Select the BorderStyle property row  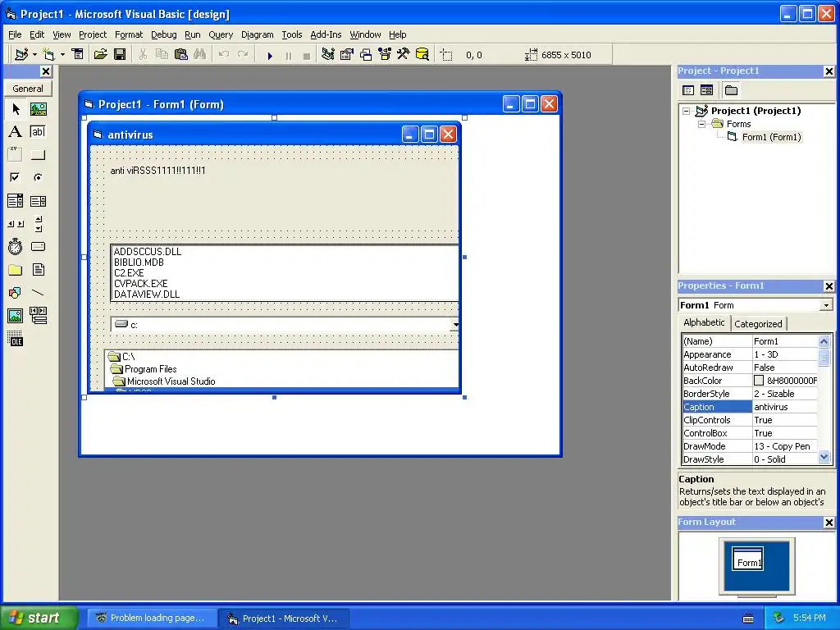click(x=750, y=394)
